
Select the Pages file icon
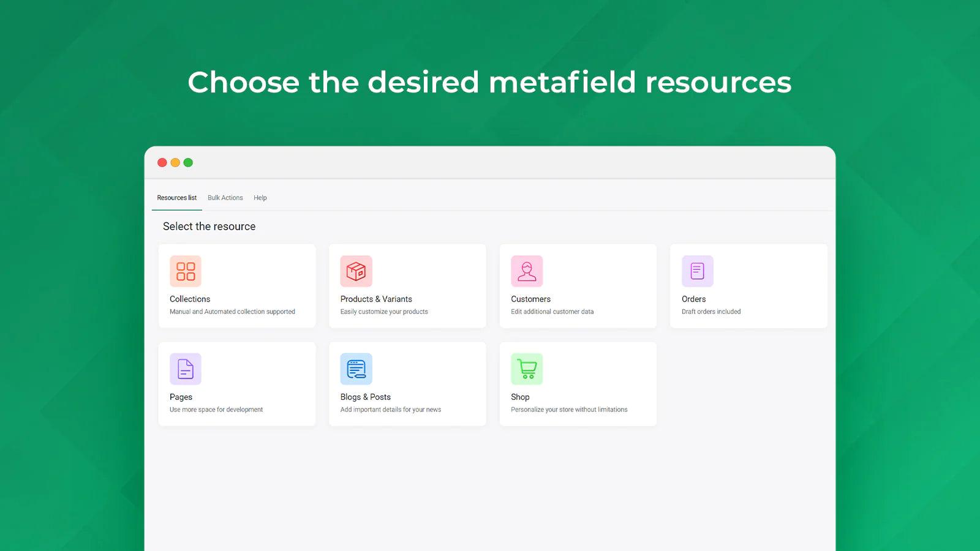click(x=185, y=369)
